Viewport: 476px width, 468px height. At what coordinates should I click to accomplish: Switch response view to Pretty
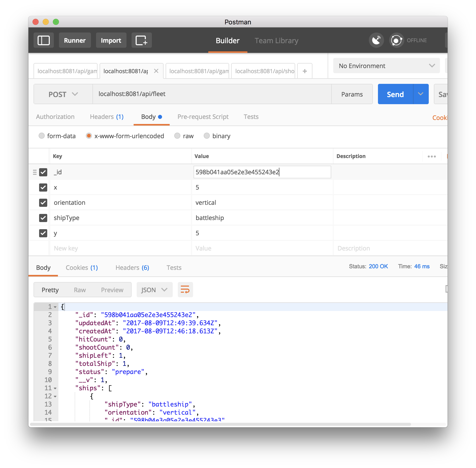[50, 290]
